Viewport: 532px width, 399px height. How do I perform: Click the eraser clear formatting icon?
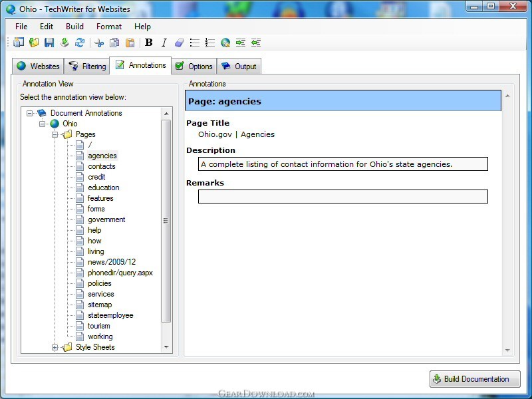(x=179, y=43)
